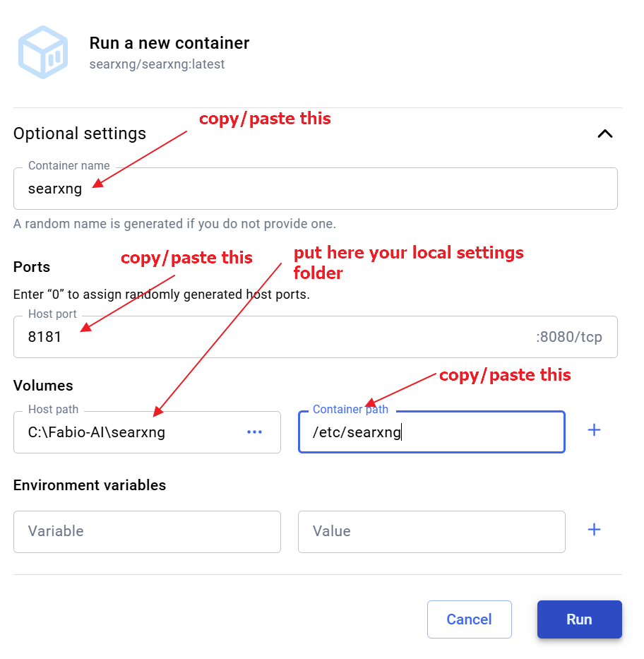Screen dimensions: 644x659
Task: Click the Optional settings heading
Action: (80, 133)
